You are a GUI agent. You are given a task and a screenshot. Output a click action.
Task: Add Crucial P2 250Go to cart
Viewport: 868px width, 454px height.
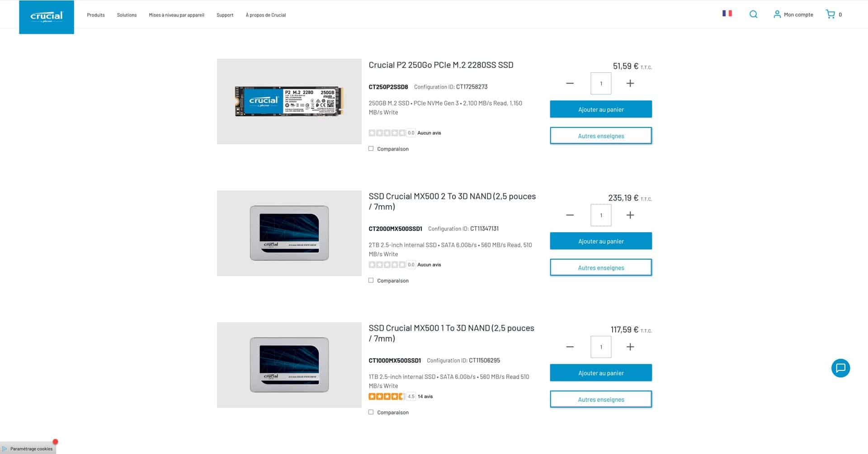point(601,109)
